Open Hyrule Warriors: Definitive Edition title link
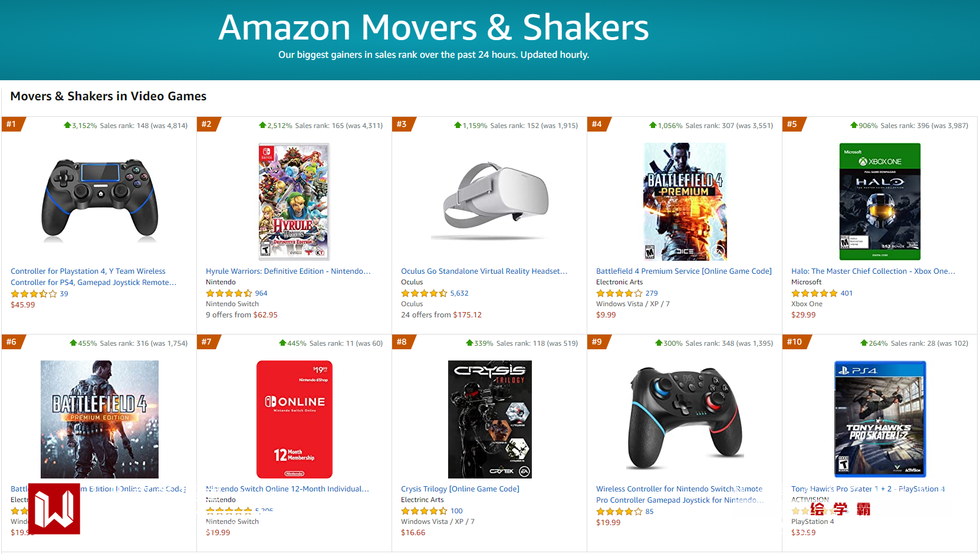 click(x=288, y=271)
